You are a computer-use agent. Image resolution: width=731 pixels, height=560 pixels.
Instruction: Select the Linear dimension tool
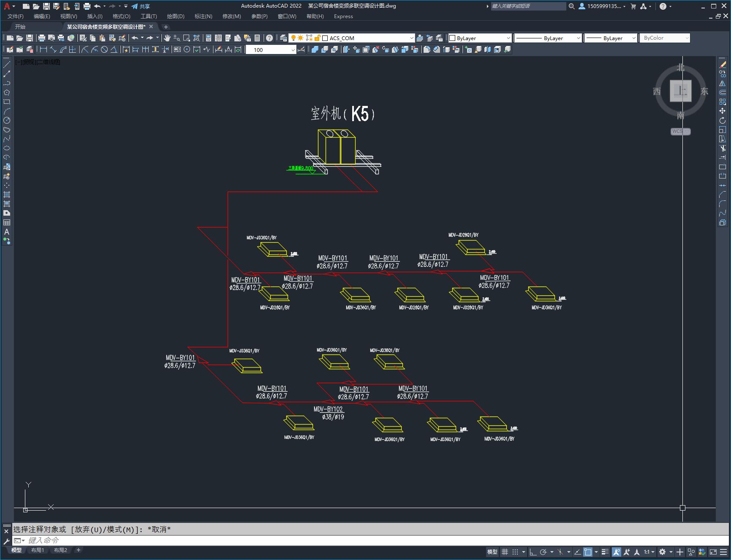tap(43, 49)
